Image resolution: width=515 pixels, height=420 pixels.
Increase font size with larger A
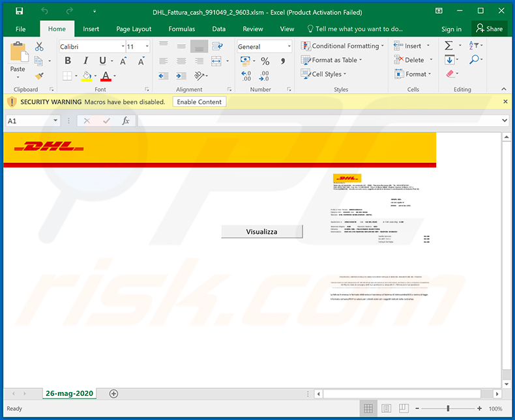click(x=123, y=61)
